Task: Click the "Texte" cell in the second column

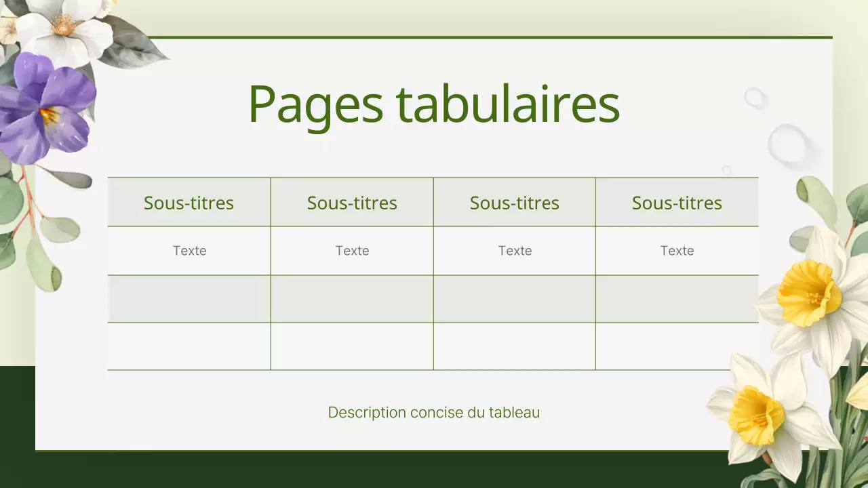Action: (352, 250)
